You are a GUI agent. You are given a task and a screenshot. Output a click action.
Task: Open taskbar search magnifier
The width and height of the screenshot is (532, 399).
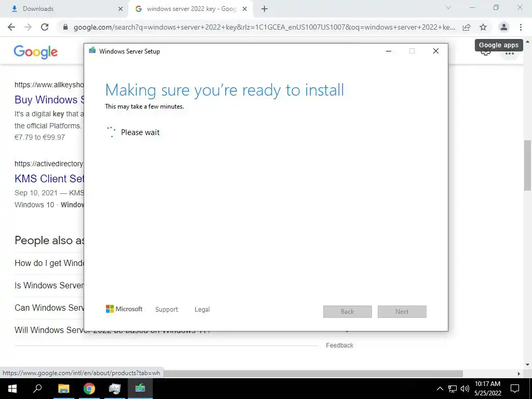[x=37, y=389]
